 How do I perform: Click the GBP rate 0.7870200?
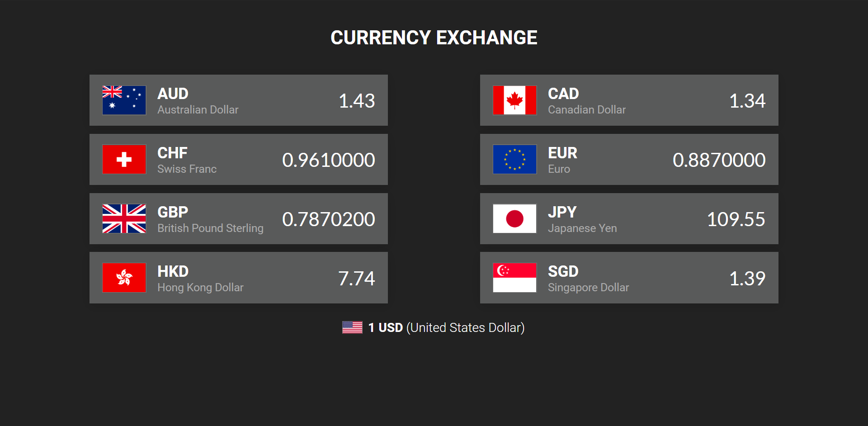[329, 219]
